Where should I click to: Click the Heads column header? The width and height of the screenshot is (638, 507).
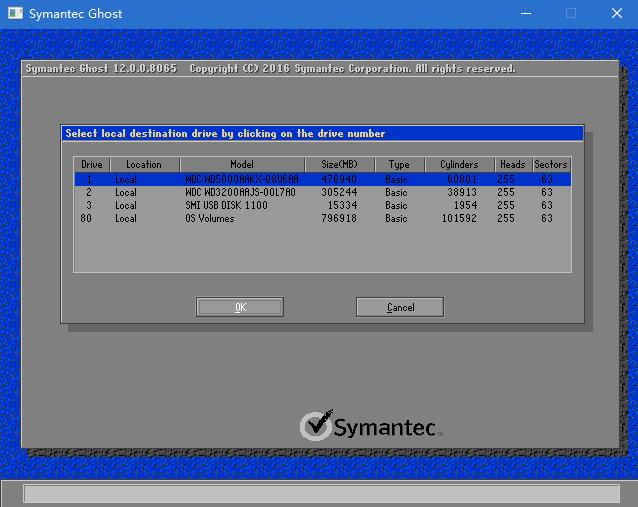(x=513, y=164)
